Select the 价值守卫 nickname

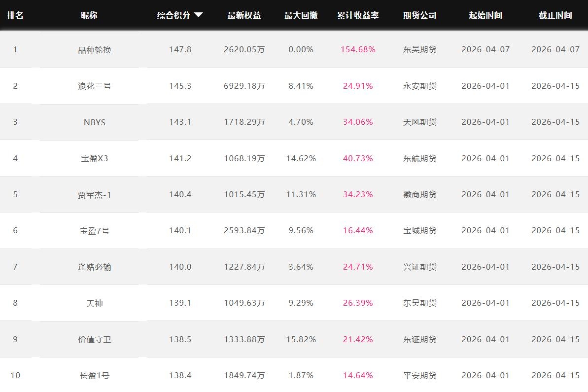click(x=95, y=339)
